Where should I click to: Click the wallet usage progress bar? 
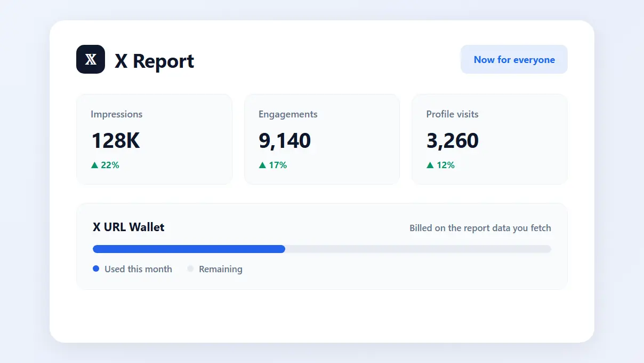point(322,249)
